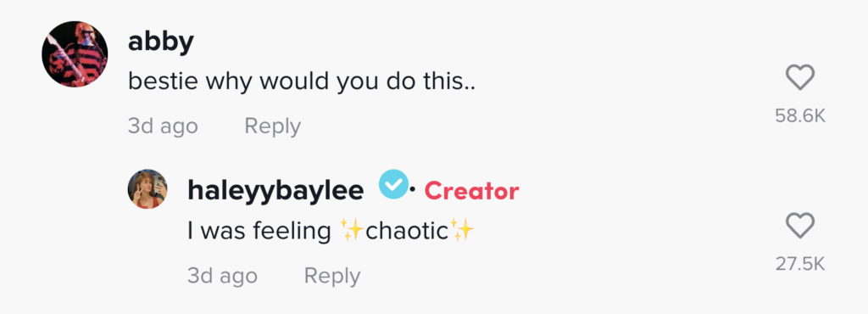Viewport: 868px width, 314px height.
Task: Click the word "bestie" in abby's comment
Action: [164, 81]
